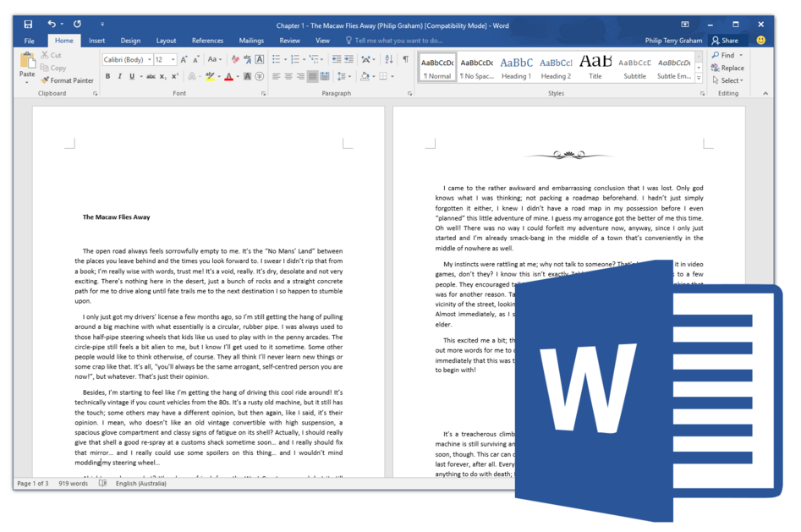Sort the selected text alphabetically

387,59
